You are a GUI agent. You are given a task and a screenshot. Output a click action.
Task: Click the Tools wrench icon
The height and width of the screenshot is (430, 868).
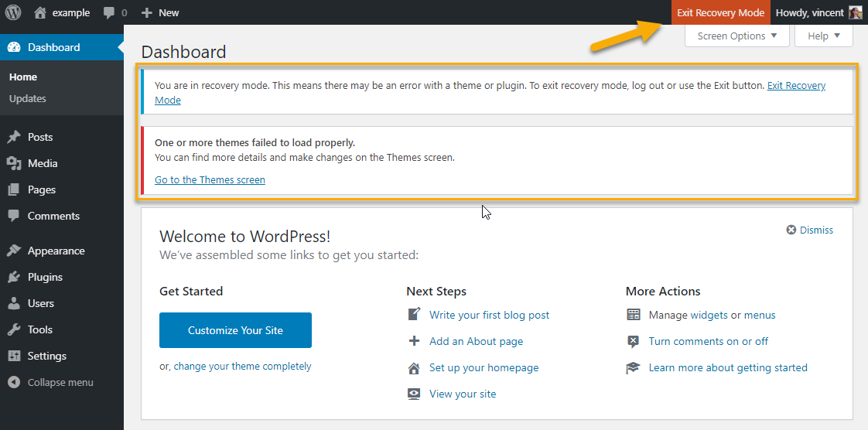(x=14, y=329)
